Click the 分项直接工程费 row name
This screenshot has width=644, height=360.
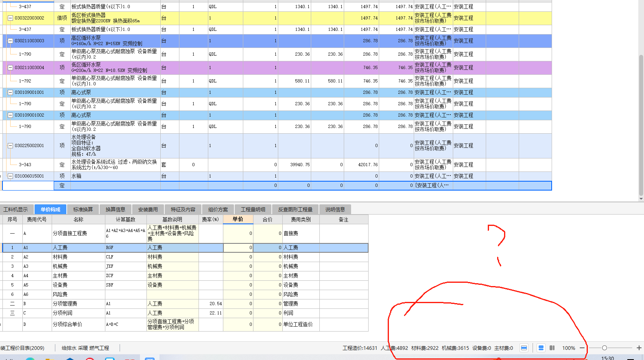pyautogui.click(x=70, y=233)
